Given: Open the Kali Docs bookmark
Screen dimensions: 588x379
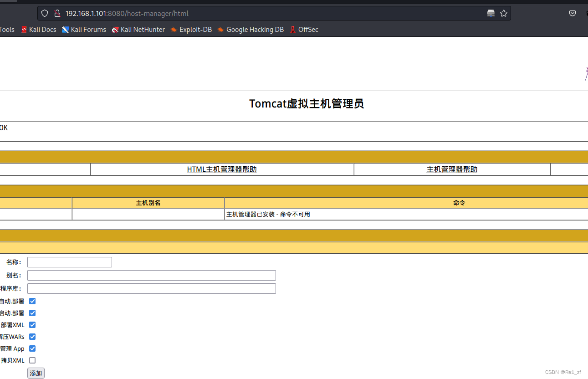Looking at the screenshot, I should click(38, 30).
